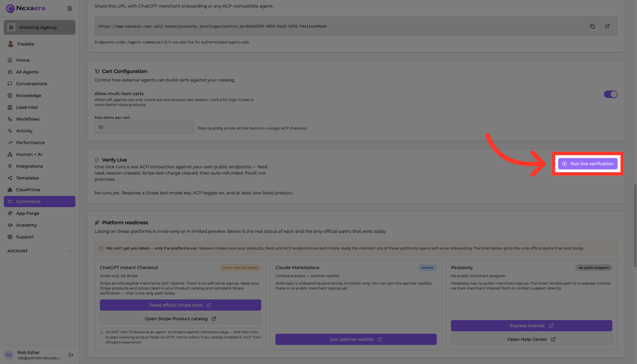This screenshot has height=364, width=637.
Task: Expand the ACCOUNT section chevron
Action: click(70, 251)
